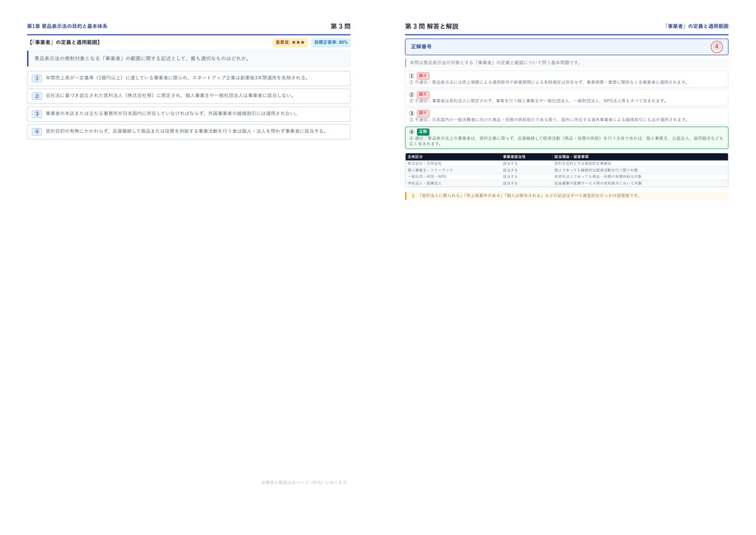Click the red 誤り badge beside ①
This screenshot has height=535, width=756.
coord(423,75)
